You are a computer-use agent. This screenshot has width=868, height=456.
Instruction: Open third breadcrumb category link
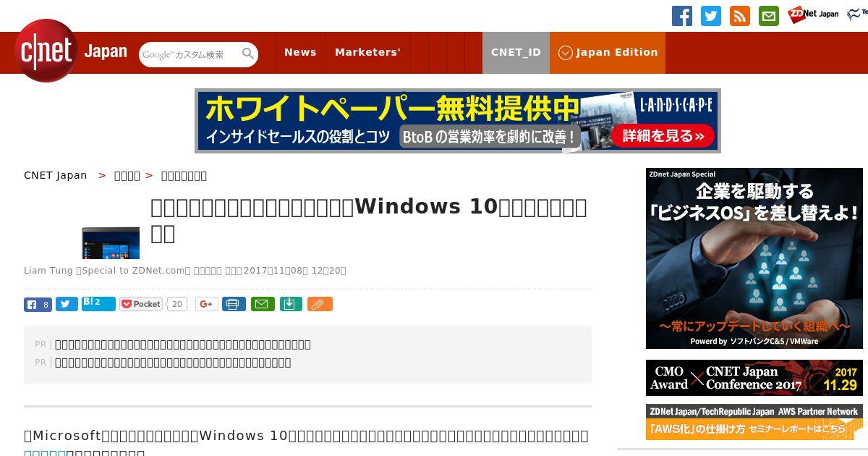coord(184,175)
